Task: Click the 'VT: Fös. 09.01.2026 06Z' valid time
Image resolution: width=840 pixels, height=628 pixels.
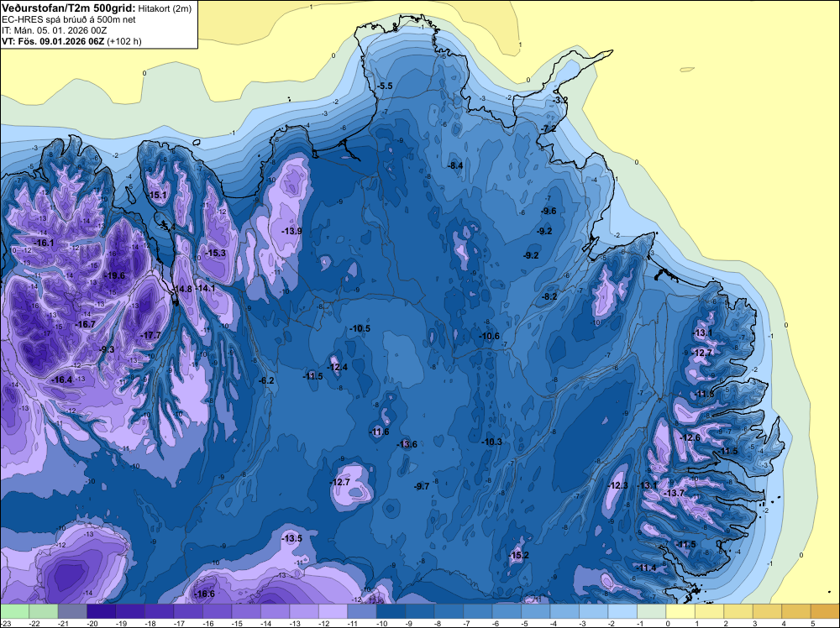Action: tap(52, 41)
